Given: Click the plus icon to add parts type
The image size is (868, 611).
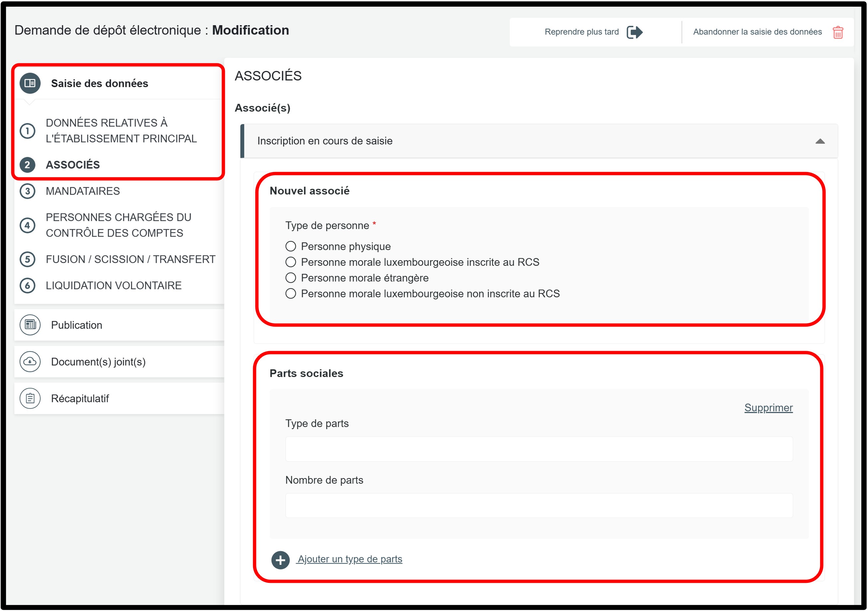Looking at the screenshot, I should coord(280,560).
